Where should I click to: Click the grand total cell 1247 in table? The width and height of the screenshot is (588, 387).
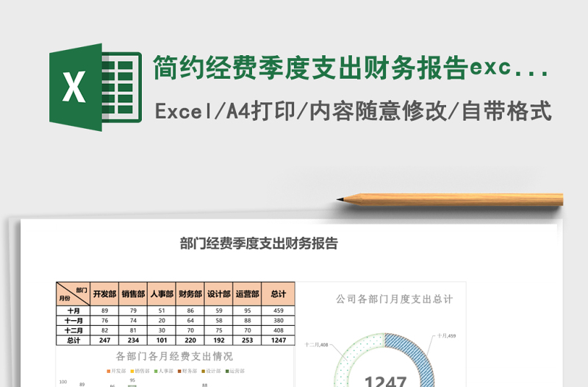(278, 340)
